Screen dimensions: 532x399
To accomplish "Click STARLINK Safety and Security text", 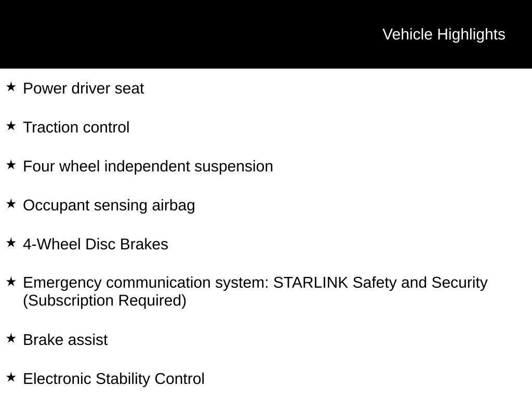I will pyautogui.click(x=380, y=283).
